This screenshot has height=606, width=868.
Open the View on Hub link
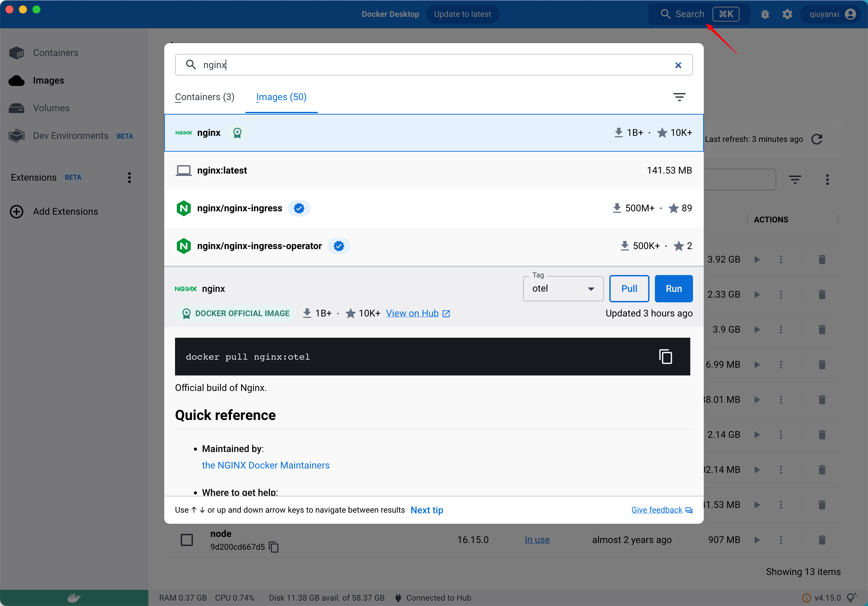[x=418, y=313]
